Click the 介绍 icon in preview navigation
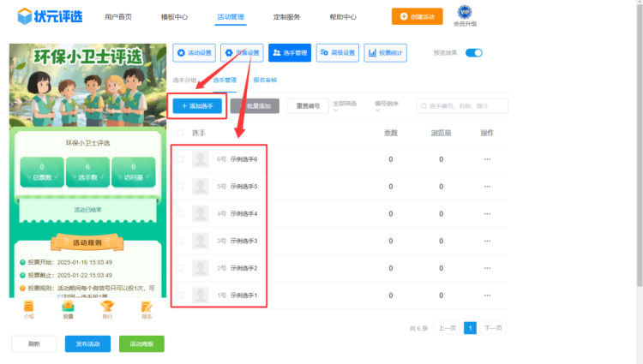 point(29,307)
